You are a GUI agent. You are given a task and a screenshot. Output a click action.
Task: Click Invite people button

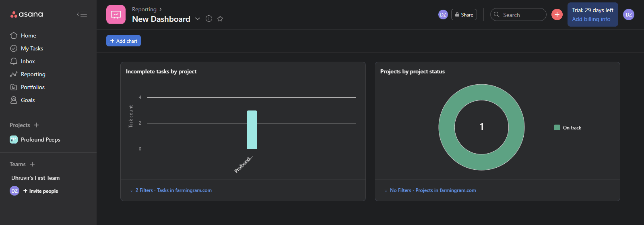coord(41,191)
